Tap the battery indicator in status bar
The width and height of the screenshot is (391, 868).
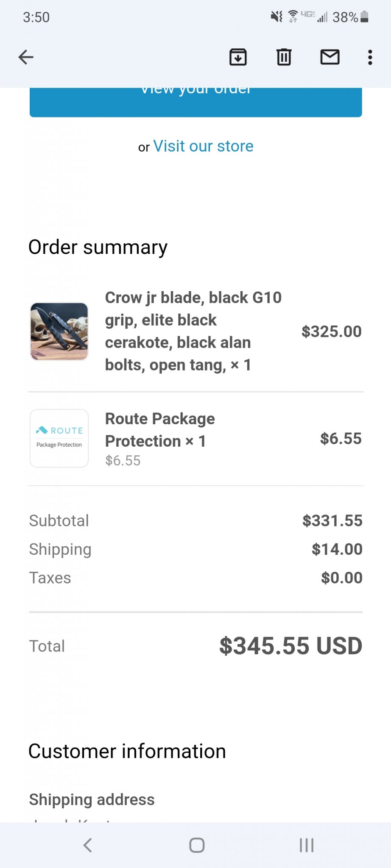click(x=364, y=17)
